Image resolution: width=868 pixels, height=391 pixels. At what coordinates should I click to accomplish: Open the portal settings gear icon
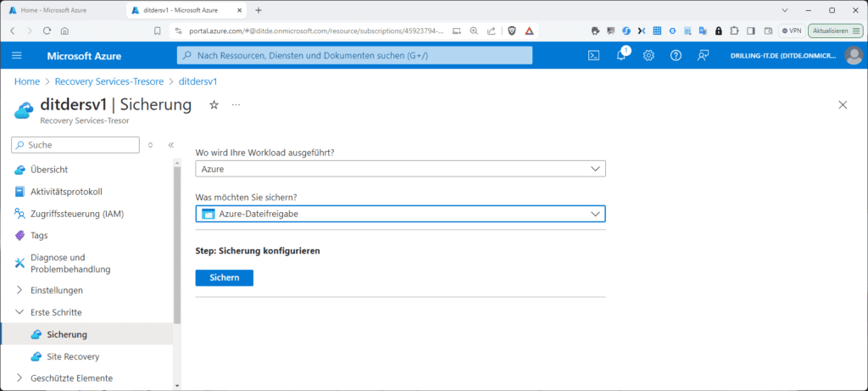click(x=648, y=55)
